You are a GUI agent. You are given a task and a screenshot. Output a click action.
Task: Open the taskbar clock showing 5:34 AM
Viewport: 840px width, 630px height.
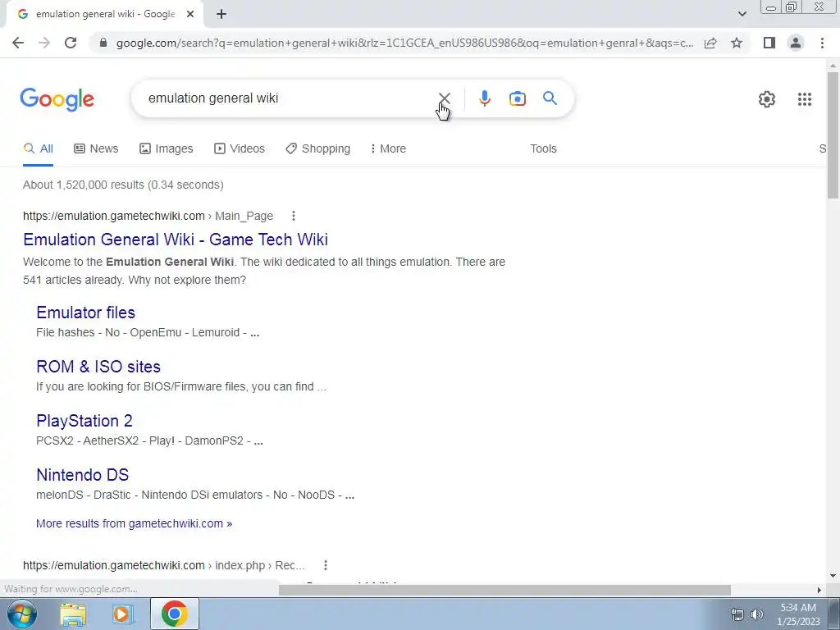point(798,614)
